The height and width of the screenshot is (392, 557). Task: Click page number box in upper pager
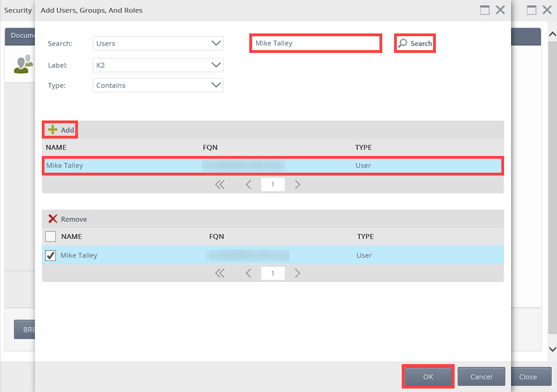[x=272, y=185]
